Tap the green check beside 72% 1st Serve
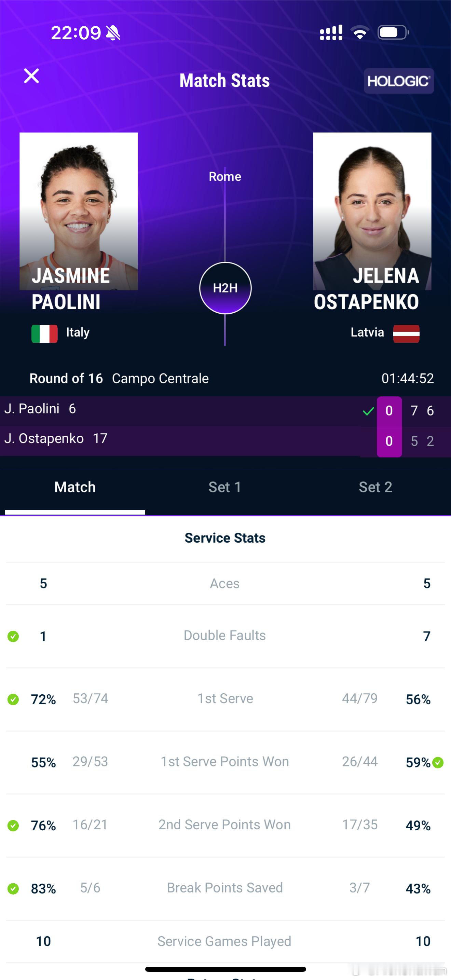 pos(13,699)
